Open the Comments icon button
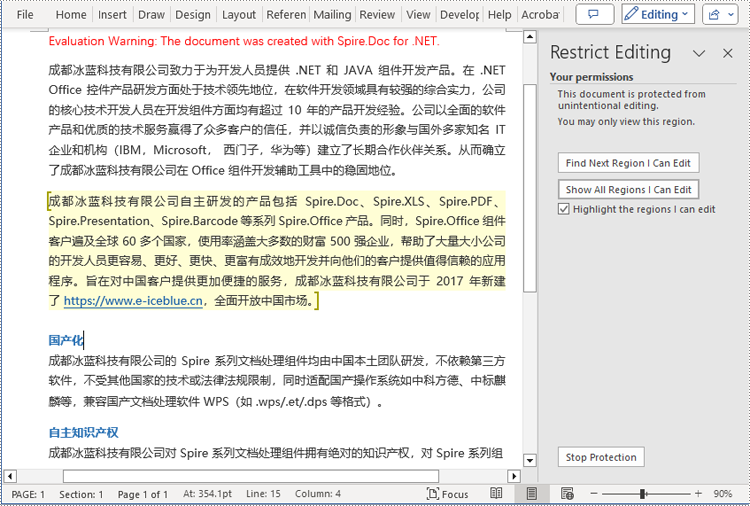750x506 pixels. point(595,14)
